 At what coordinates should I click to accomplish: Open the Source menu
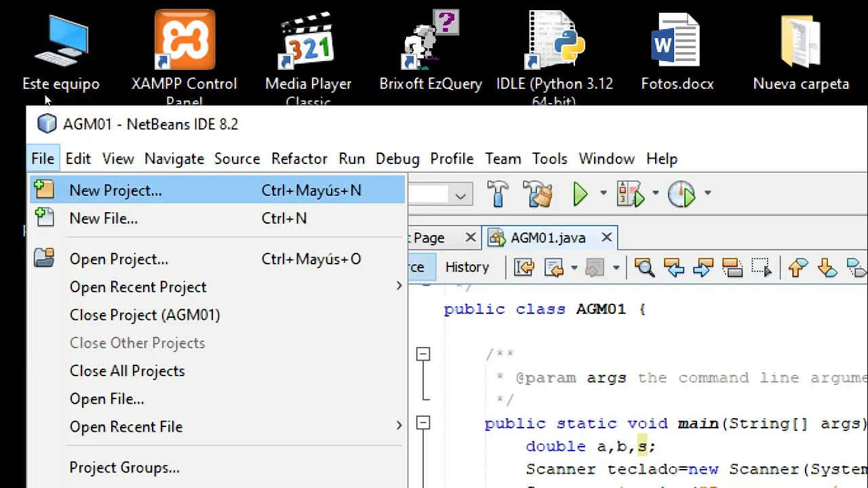coord(237,159)
